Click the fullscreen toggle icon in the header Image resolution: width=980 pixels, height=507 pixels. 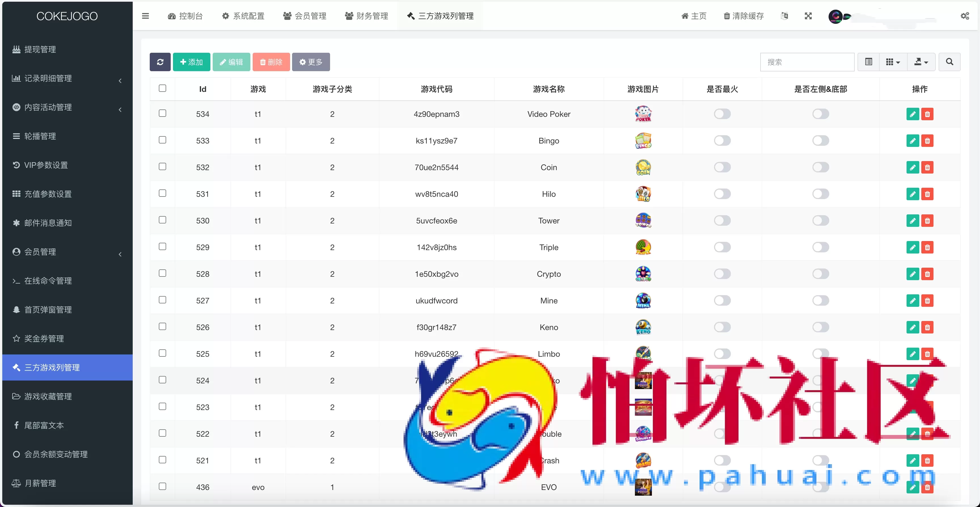pyautogui.click(x=808, y=16)
